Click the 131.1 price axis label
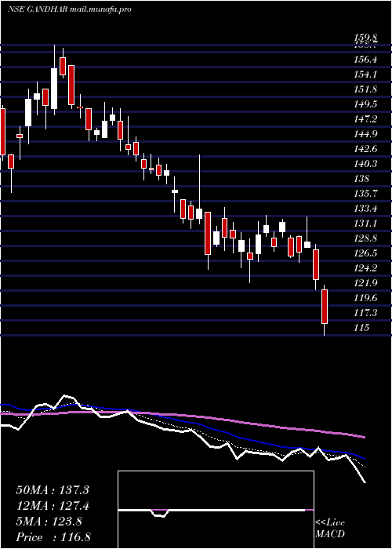This screenshot has width=392, height=549. pyautogui.click(x=365, y=224)
